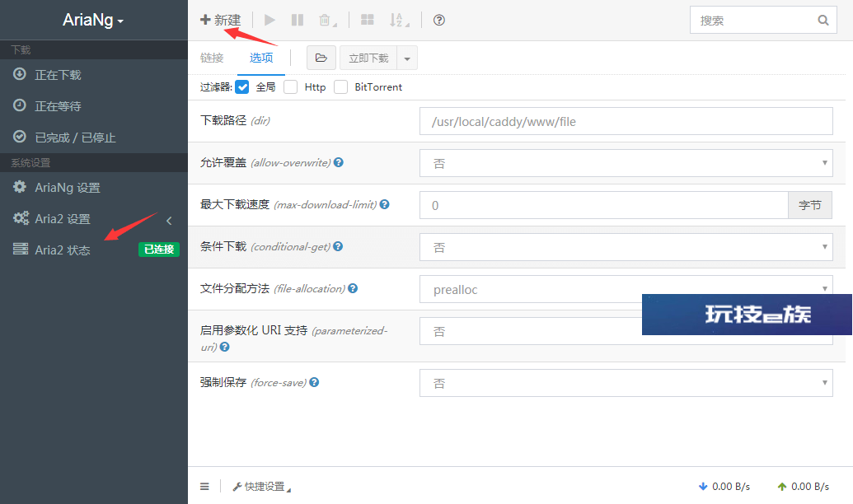The image size is (853, 504).
Task: Click the 已连接 connected badge
Action: pos(159,250)
